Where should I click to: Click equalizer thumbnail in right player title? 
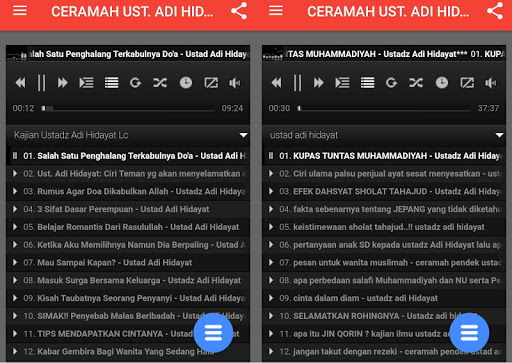pyautogui.click(x=273, y=54)
